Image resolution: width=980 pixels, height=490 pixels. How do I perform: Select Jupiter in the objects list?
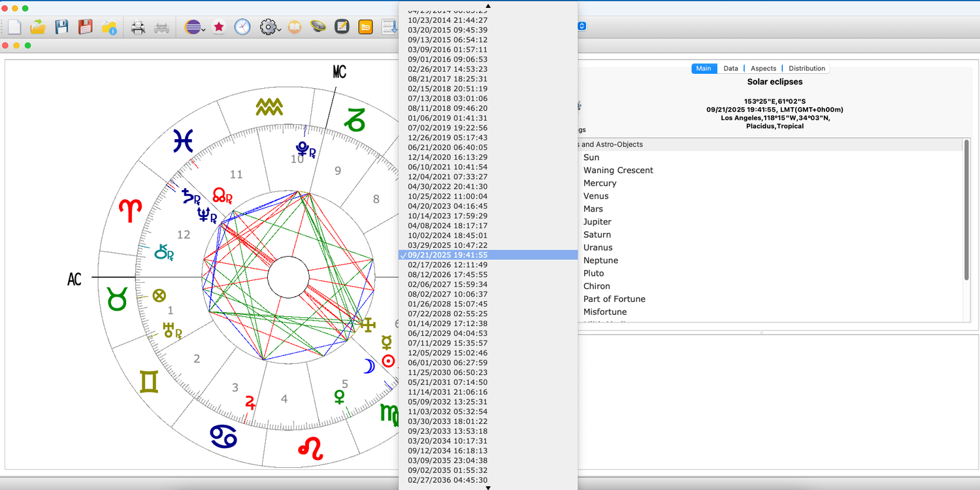coord(597,221)
